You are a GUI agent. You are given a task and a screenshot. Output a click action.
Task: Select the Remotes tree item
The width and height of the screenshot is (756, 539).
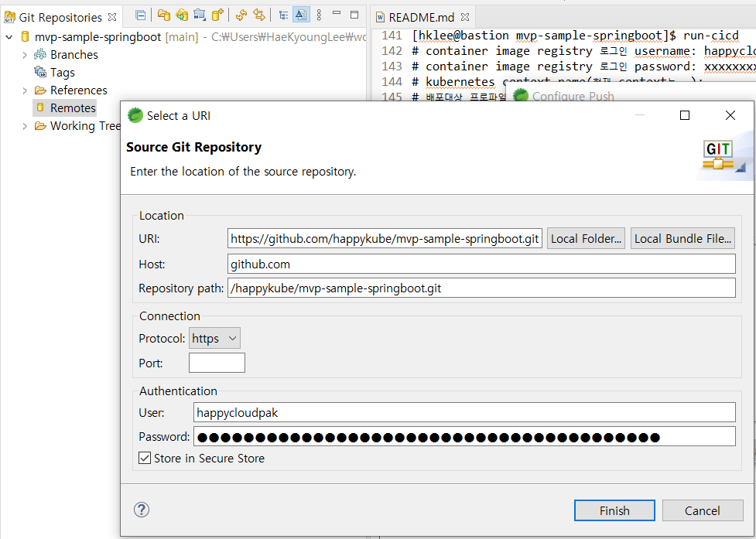click(x=73, y=108)
